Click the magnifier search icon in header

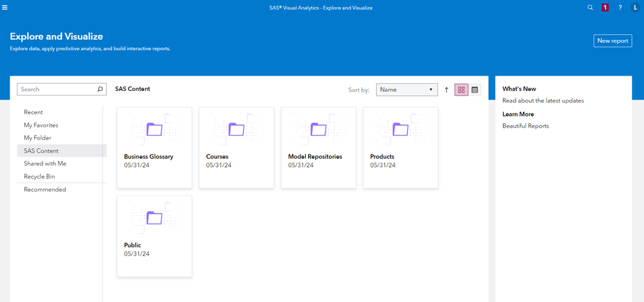[590, 7]
